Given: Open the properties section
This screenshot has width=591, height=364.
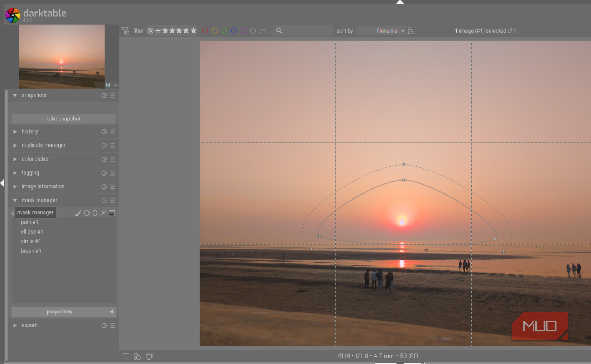Looking at the screenshot, I should tap(59, 312).
